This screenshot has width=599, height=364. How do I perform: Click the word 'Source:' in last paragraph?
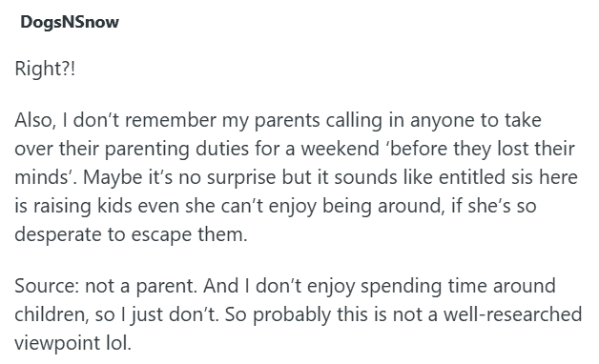point(47,286)
